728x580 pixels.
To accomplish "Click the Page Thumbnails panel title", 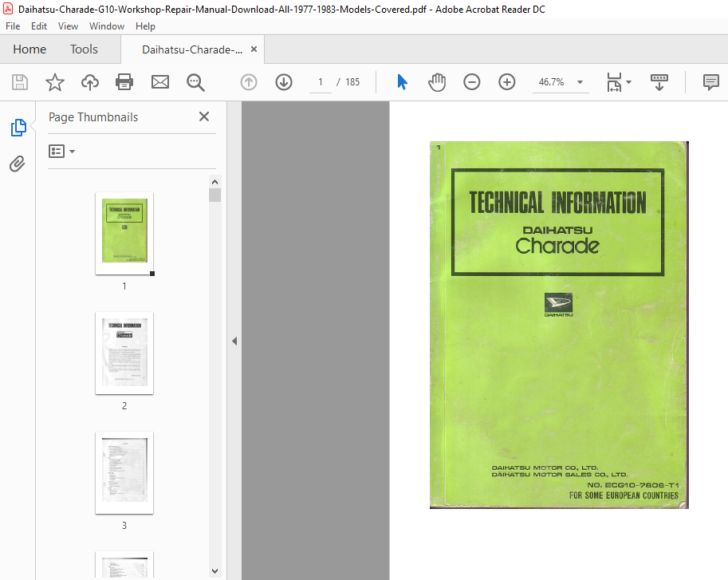I will click(93, 117).
